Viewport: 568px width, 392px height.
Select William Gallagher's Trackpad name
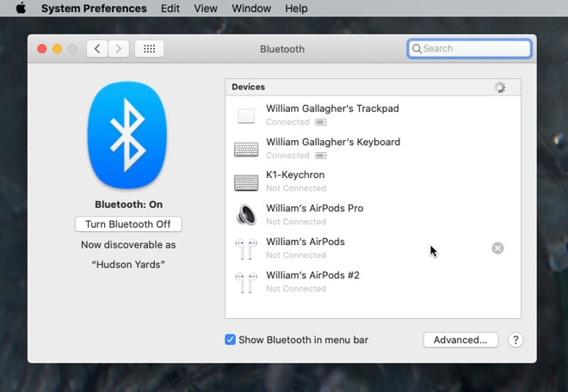332,108
